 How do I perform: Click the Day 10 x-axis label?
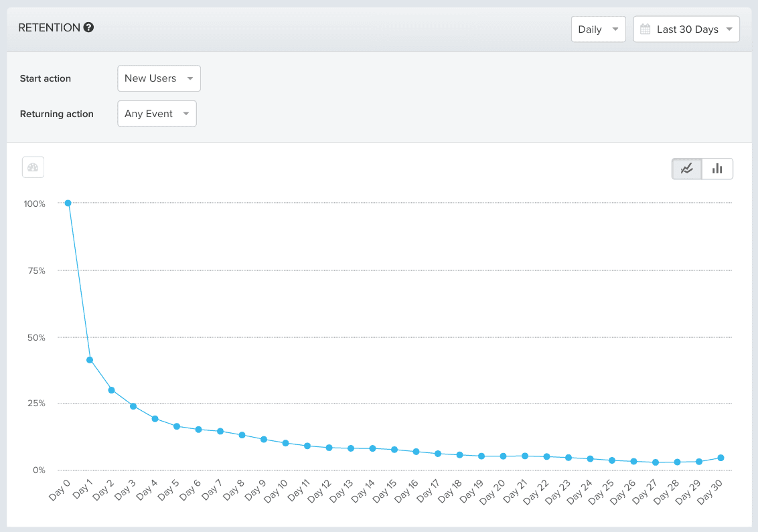point(278,493)
